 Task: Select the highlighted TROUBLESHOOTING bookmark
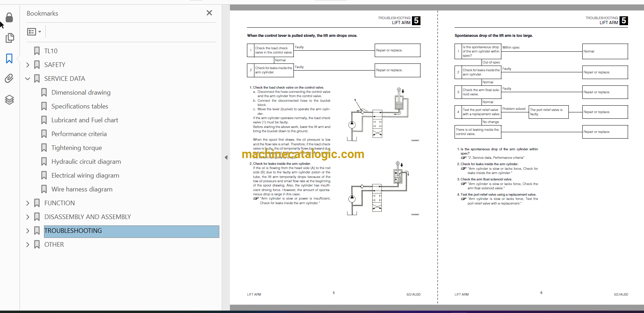coord(131,231)
